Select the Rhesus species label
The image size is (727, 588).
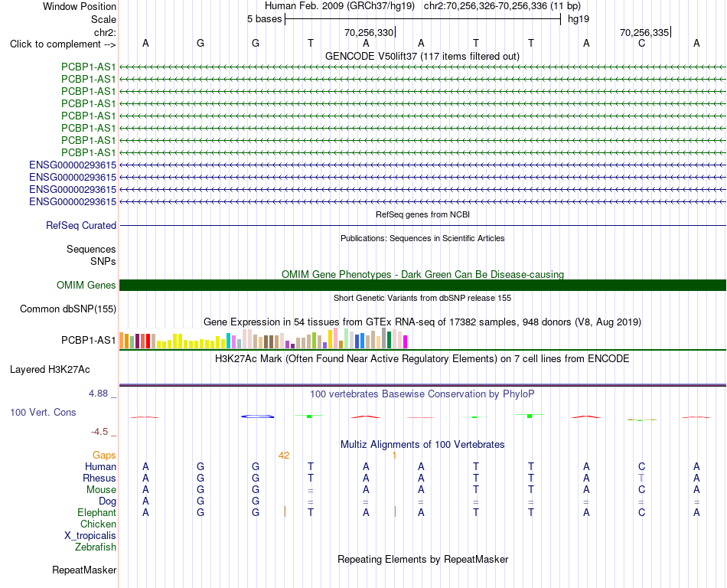pyautogui.click(x=99, y=478)
